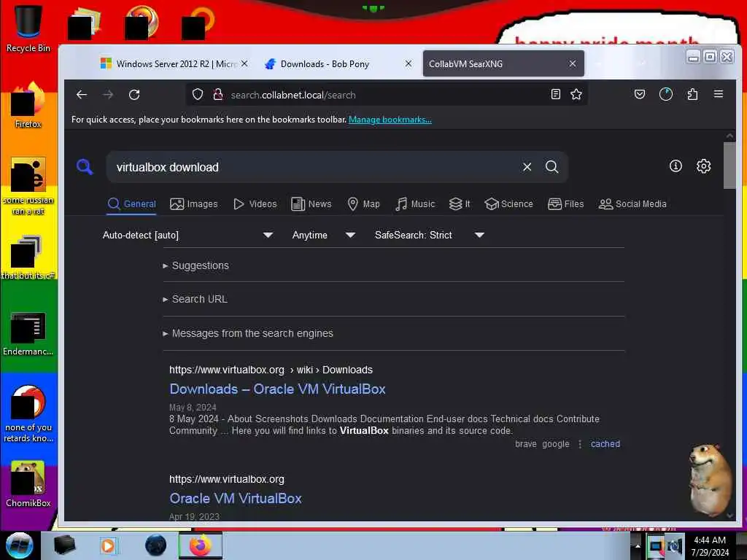Open Downloads – Oracle VM VirtualBox result
The width and height of the screenshot is (747, 560).
pos(277,389)
